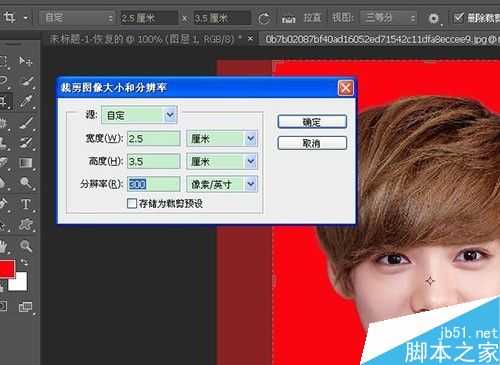500x365 pixels.
Task: Check 存储为裁剪预设 checkbox
Action: click(132, 203)
